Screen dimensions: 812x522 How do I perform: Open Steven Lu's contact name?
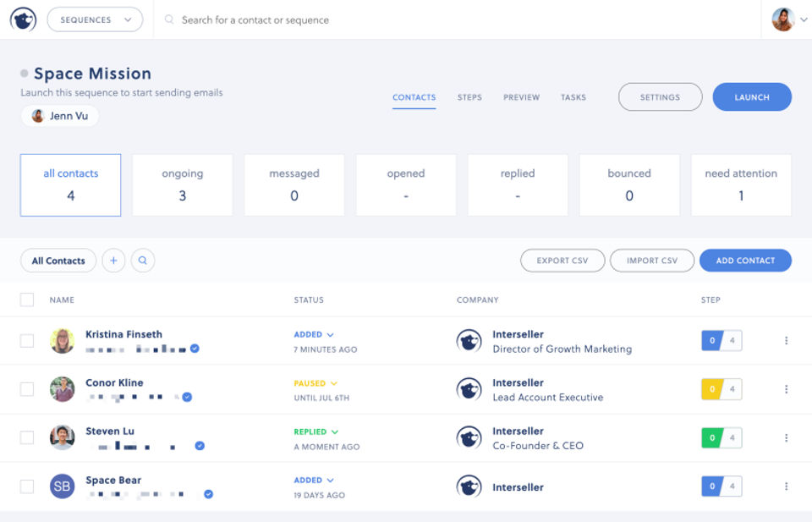point(110,431)
